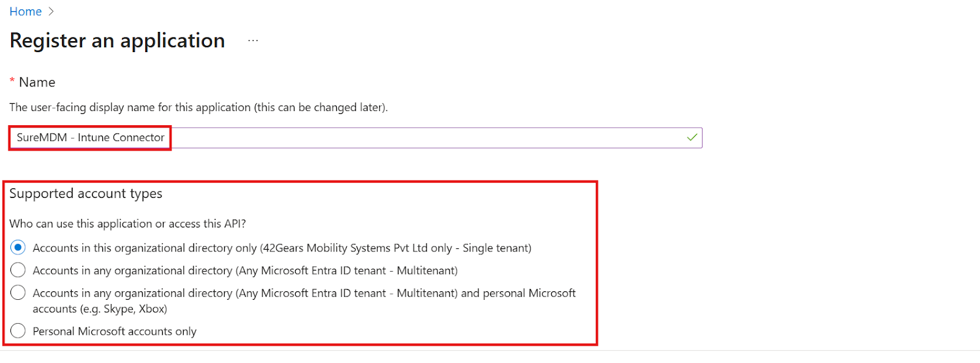Click the 'Who can use this application' question text
The width and height of the screenshot is (980, 363).
(x=127, y=224)
